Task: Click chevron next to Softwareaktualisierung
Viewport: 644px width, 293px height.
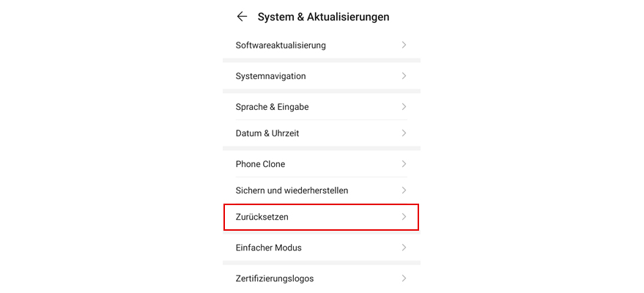Action: [404, 45]
